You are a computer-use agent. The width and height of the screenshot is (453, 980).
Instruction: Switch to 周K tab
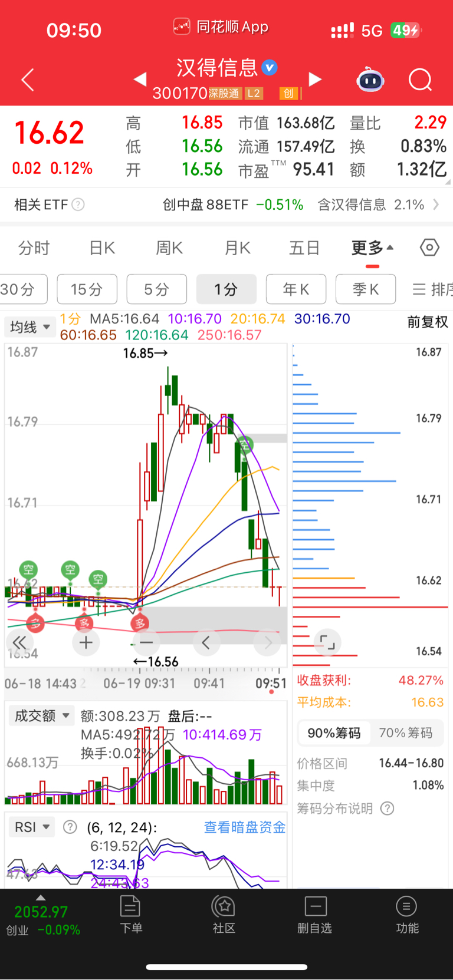tap(169, 248)
